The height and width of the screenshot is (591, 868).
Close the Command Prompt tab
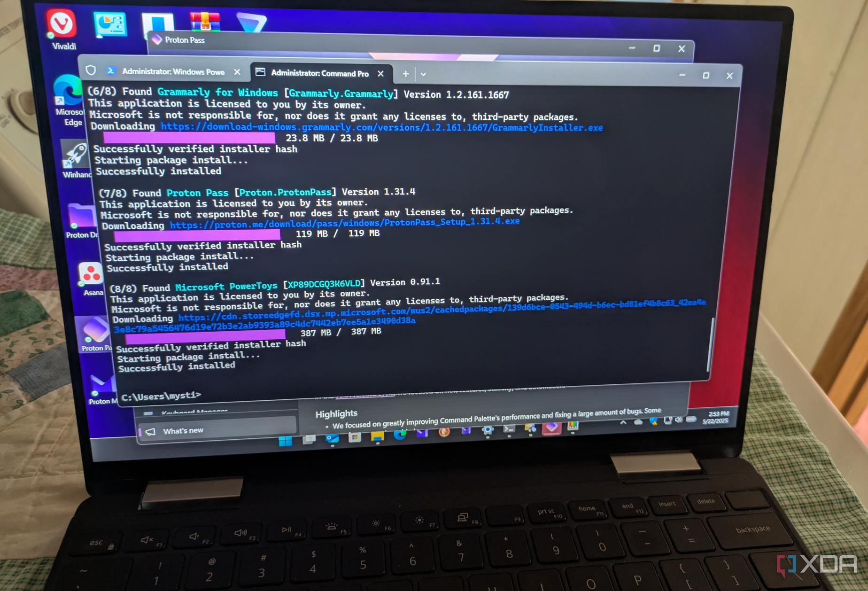coord(381,74)
